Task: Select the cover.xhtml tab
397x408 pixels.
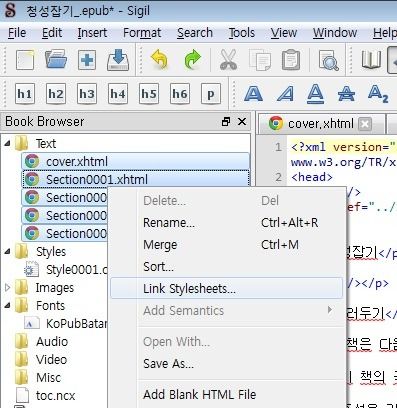Action: [321, 124]
